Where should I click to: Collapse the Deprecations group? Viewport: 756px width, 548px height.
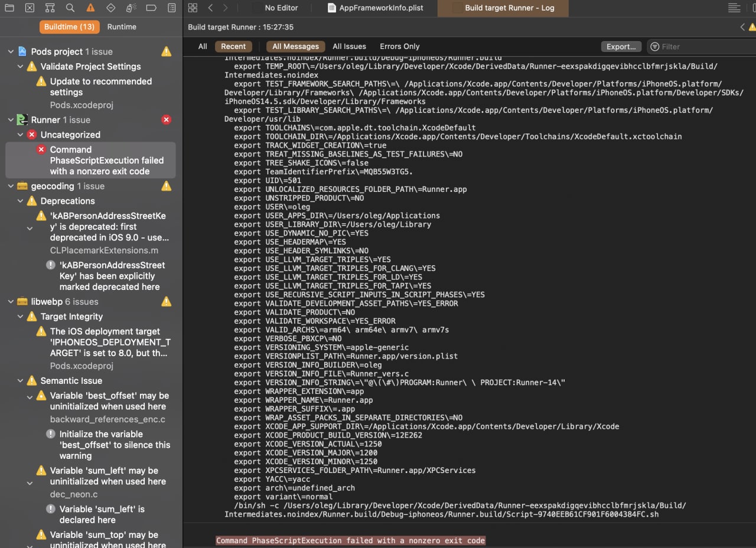pyautogui.click(x=20, y=201)
